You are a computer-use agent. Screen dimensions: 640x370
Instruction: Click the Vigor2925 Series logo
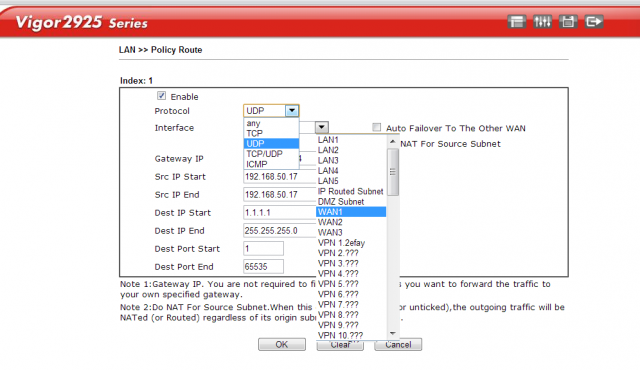81,22
